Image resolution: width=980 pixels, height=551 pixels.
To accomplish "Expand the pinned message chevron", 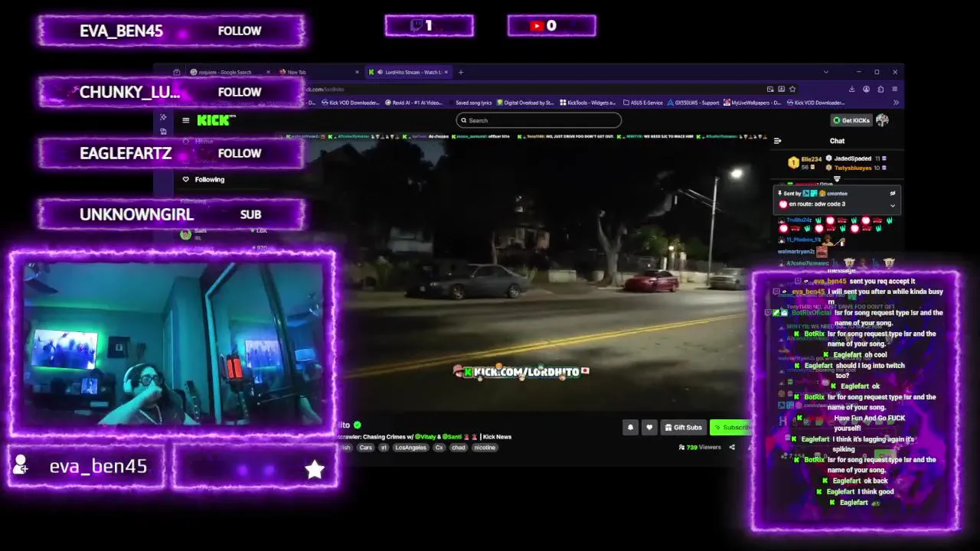I will point(893,205).
